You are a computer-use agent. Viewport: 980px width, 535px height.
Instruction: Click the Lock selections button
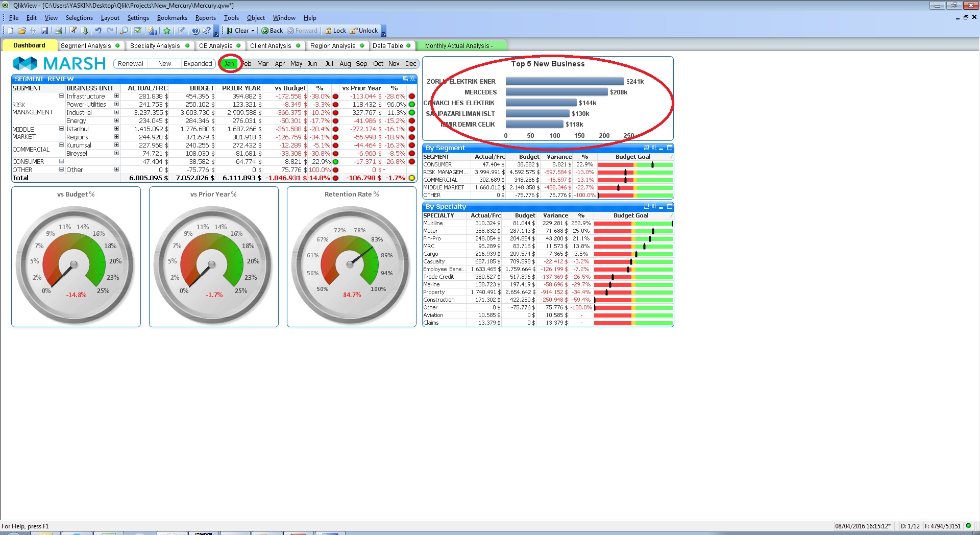335,31
